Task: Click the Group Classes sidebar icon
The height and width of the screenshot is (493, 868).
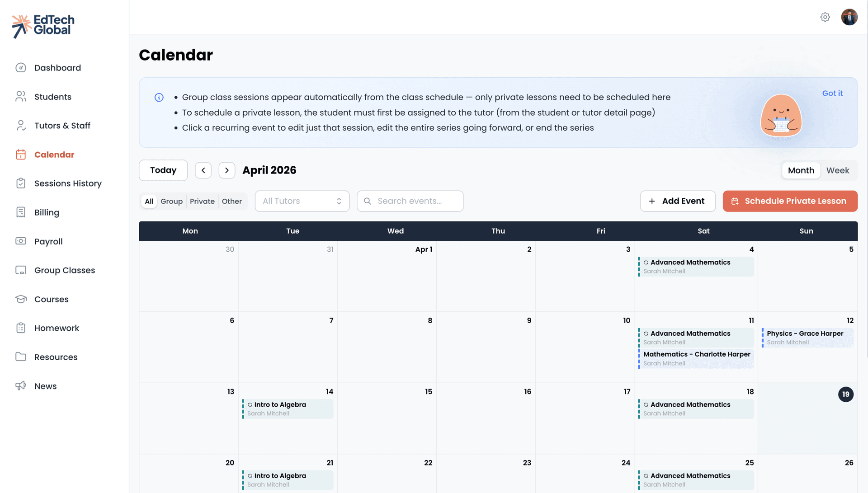Action: click(21, 270)
